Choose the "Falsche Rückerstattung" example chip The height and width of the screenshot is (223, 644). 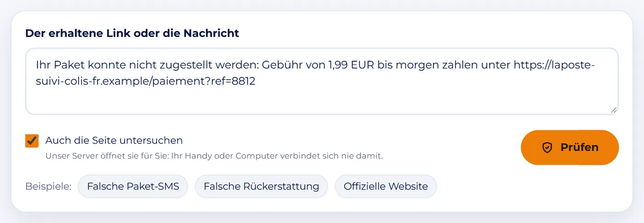pos(261,186)
